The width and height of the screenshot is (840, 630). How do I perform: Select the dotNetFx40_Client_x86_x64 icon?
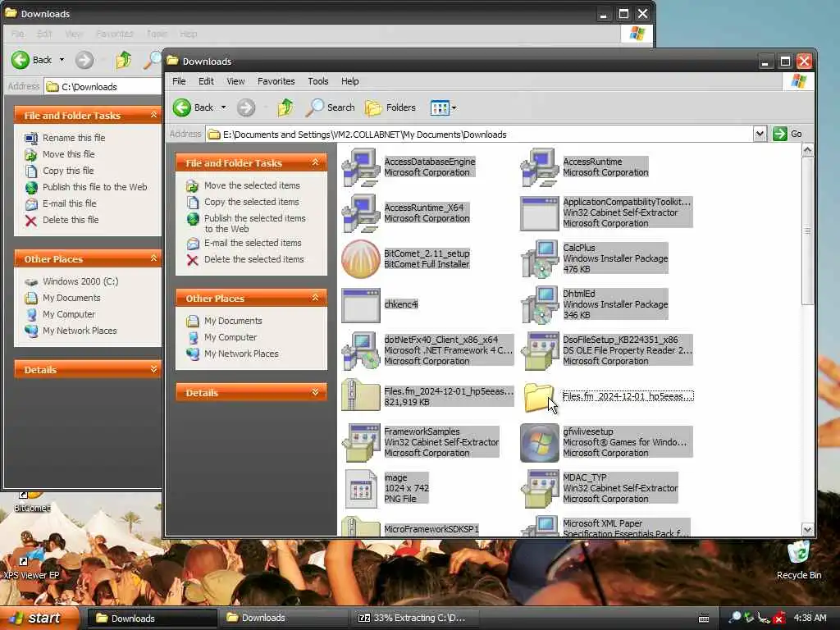coord(361,351)
